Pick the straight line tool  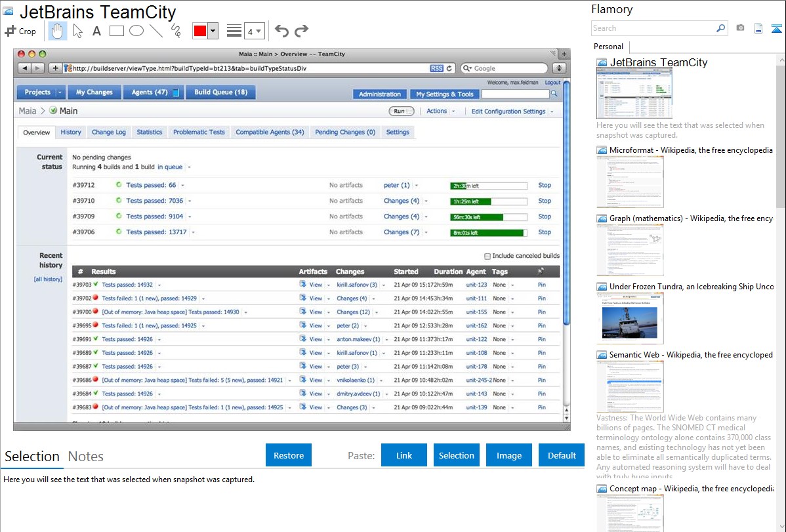[x=156, y=31]
